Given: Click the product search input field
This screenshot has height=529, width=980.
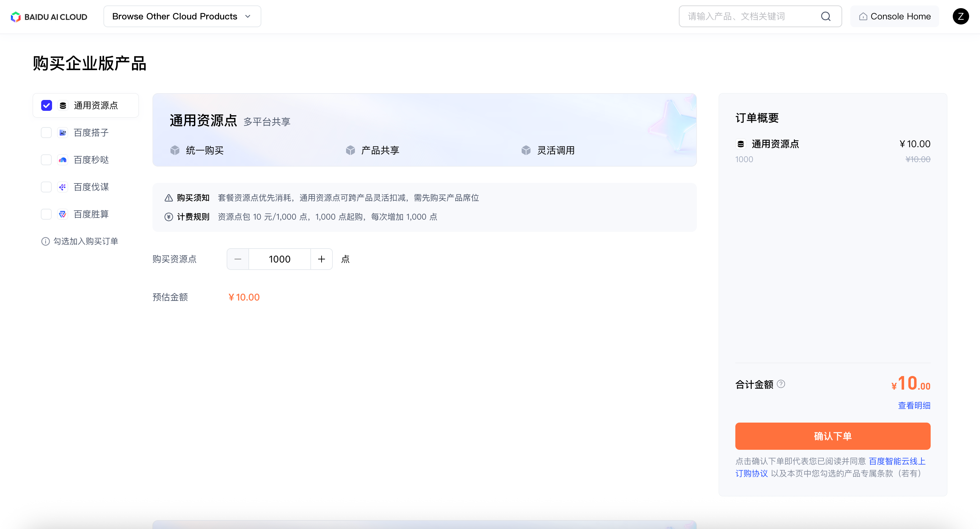Looking at the screenshot, I should tap(760, 16).
